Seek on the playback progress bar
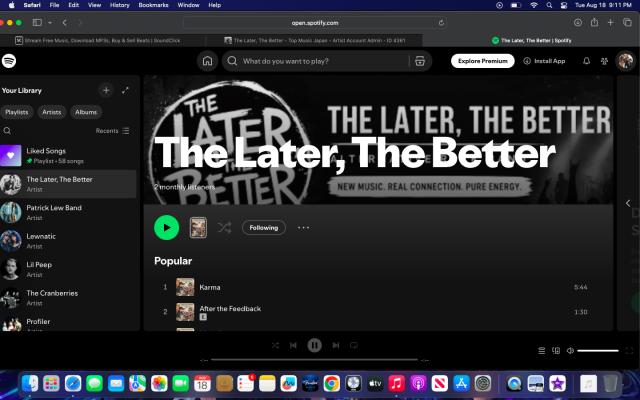 (314, 360)
